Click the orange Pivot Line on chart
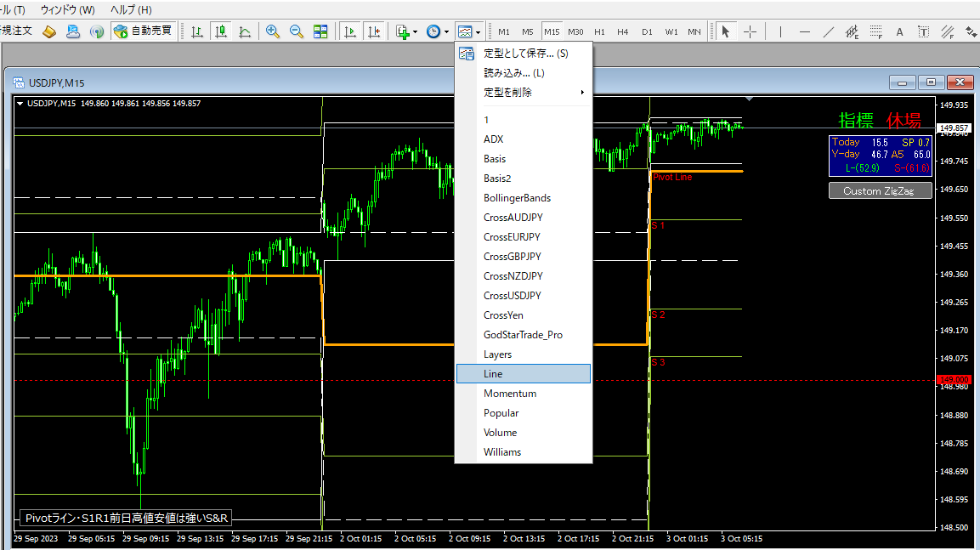Viewport: 980px width, 550px height. [x=697, y=171]
